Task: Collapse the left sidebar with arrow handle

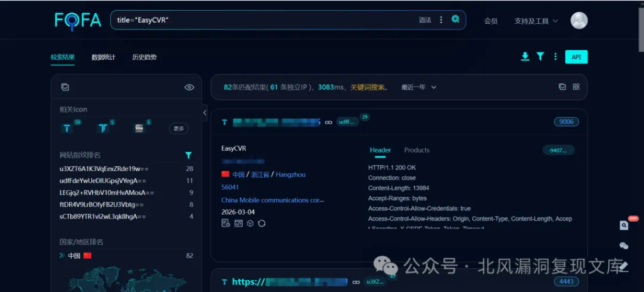Action: [x=204, y=112]
